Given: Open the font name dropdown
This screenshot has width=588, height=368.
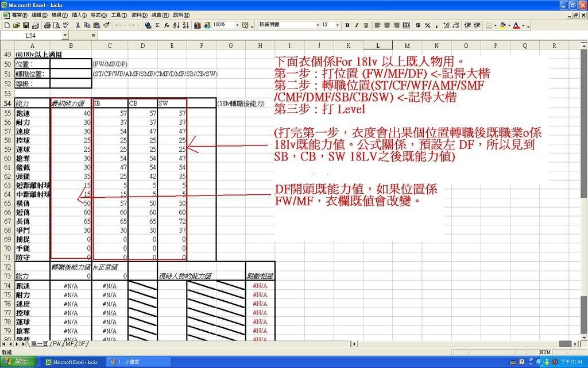Looking at the screenshot, I should pyautogui.click(x=318, y=25).
